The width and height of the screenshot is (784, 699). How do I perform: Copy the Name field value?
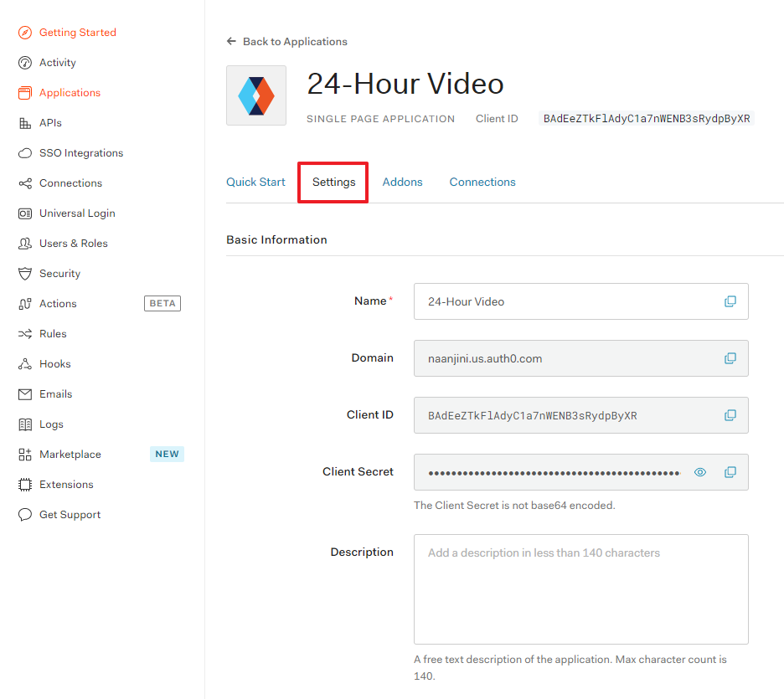click(x=730, y=301)
